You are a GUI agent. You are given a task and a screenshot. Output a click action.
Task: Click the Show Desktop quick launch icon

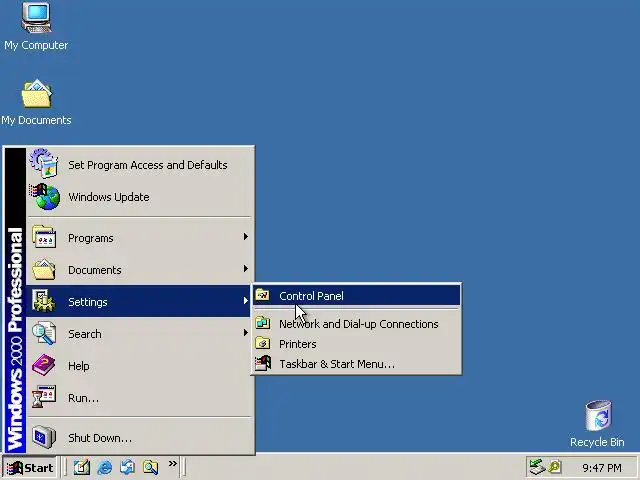click(82, 467)
